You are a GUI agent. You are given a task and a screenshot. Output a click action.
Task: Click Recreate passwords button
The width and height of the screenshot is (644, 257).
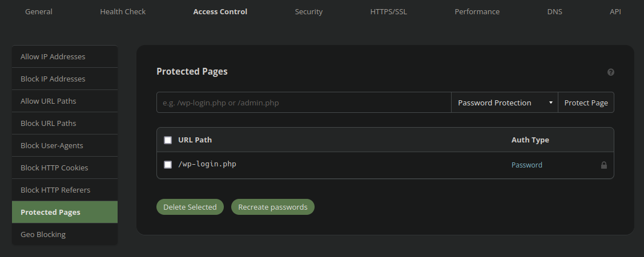273,207
